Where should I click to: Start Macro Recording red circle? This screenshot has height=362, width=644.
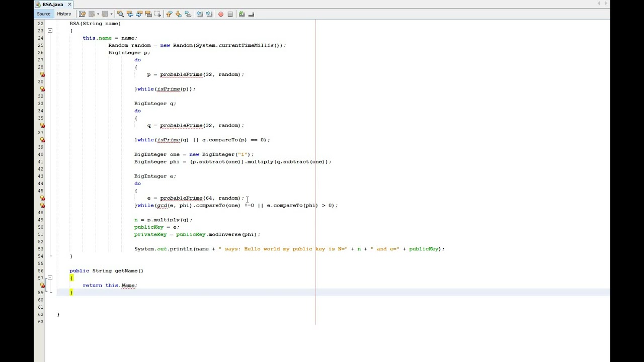click(221, 14)
